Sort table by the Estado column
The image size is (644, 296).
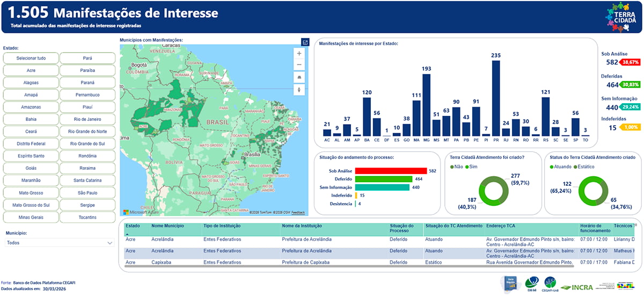(133, 226)
